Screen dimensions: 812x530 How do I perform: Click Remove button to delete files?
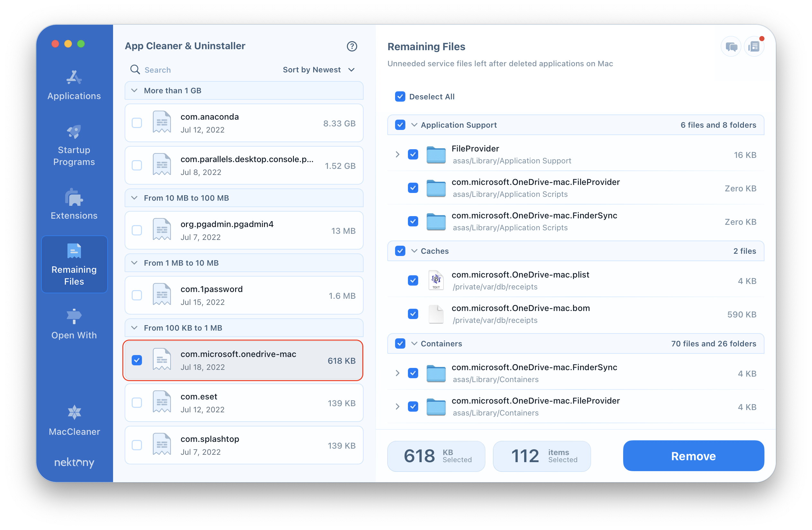pyautogui.click(x=693, y=456)
